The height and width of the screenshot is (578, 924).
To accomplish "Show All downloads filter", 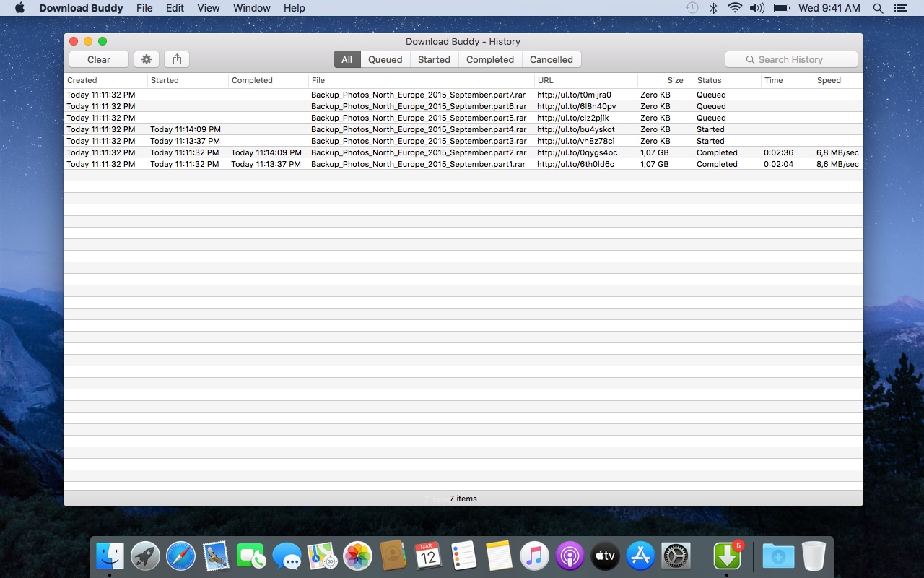I will [347, 59].
